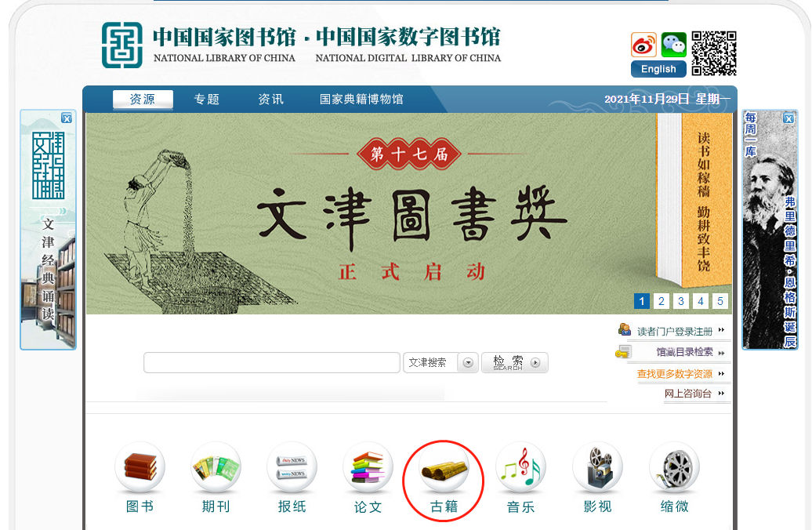This screenshot has height=530, width=812.
Task: Open the 国家典籍博物馆 menu item
Action: 361,99
